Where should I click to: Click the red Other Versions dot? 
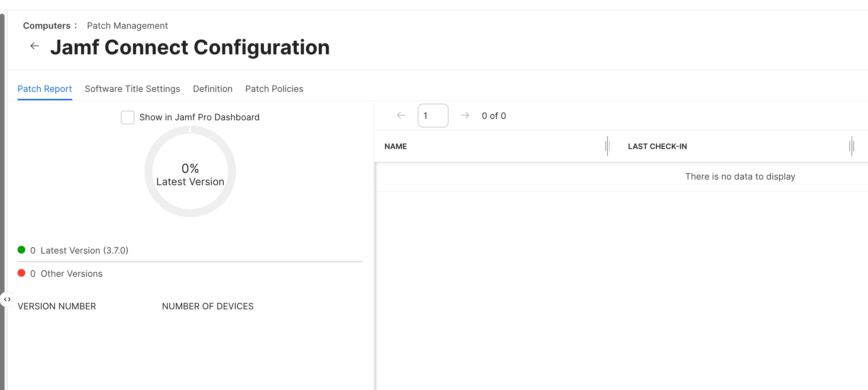21,273
